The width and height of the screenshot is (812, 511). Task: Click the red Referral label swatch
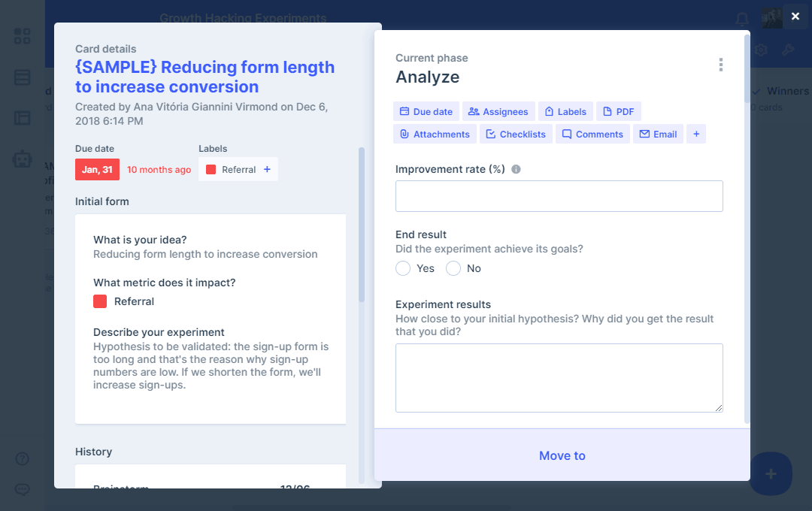[211, 170]
